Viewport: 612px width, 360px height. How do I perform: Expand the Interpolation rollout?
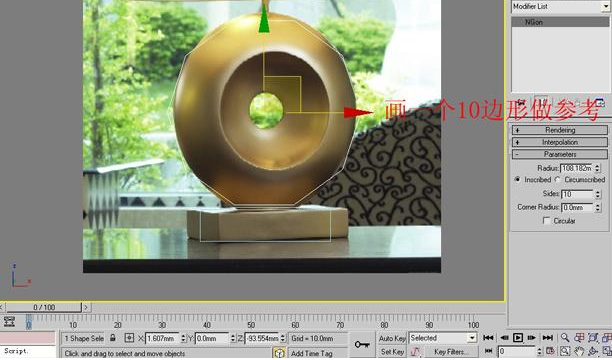coord(560,142)
